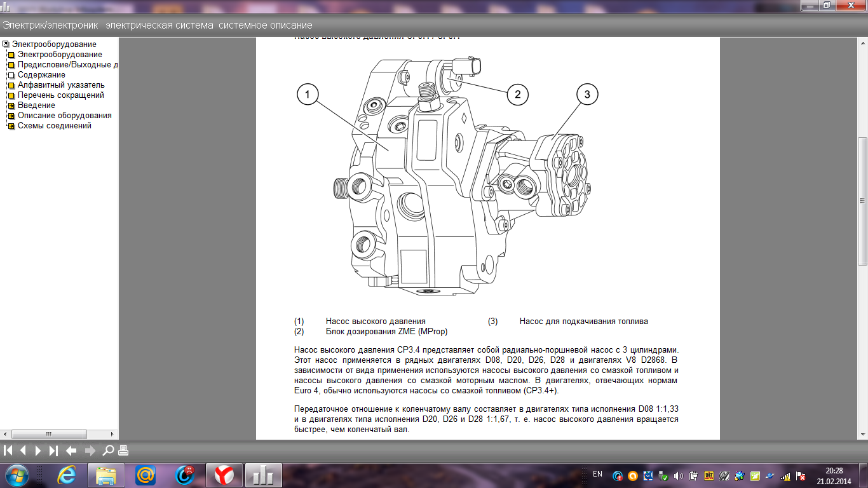This screenshot has height=488, width=868.
Task: Click callout number 3 on the diagram
Action: tap(587, 94)
